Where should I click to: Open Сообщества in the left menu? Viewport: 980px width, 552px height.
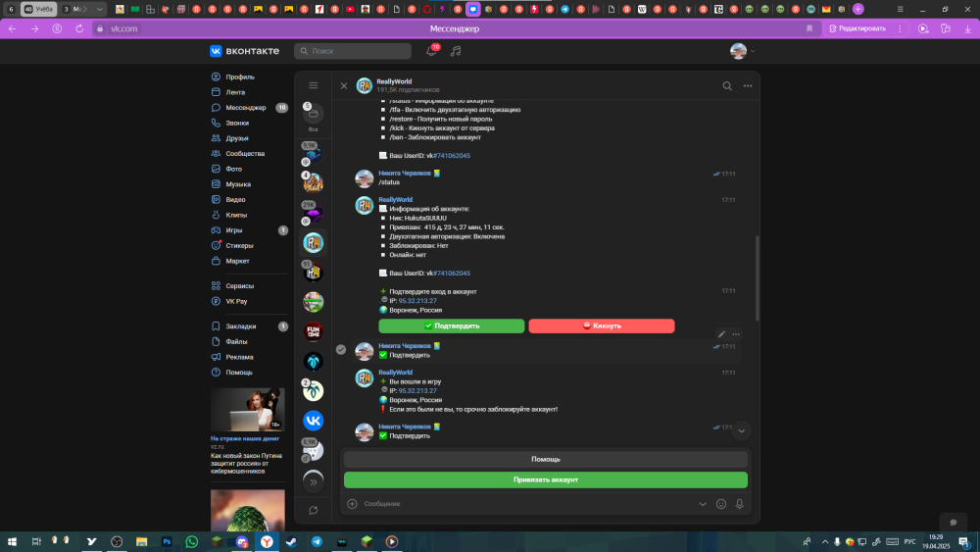pos(245,153)
